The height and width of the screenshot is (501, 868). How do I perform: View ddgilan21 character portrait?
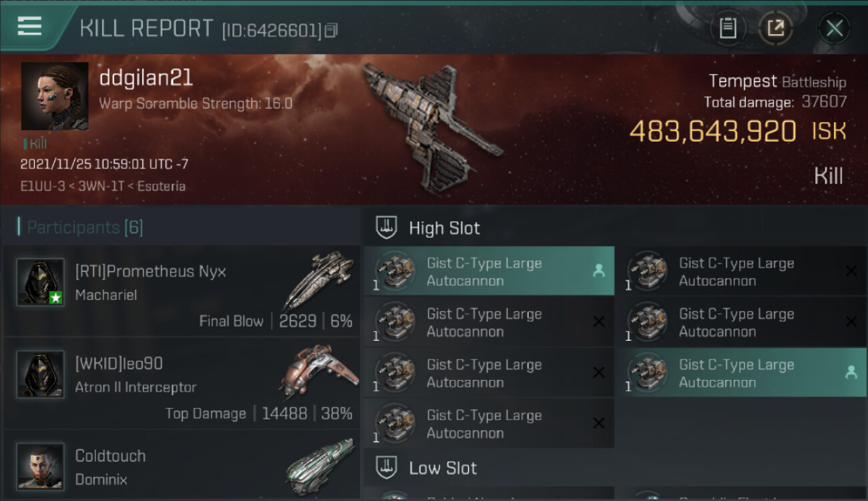[55, 96]
